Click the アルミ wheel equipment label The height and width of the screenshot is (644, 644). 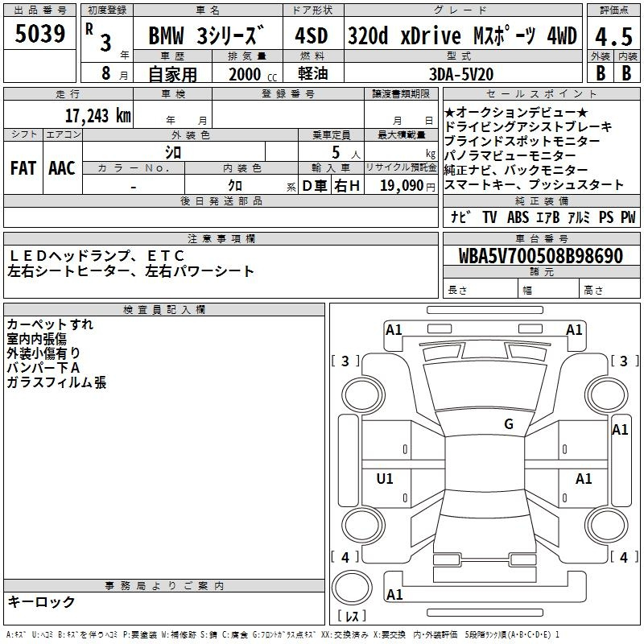[x=579, y=217]
